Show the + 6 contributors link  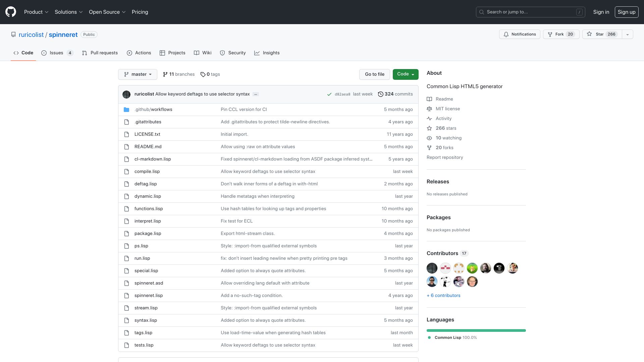pos(443,295)
